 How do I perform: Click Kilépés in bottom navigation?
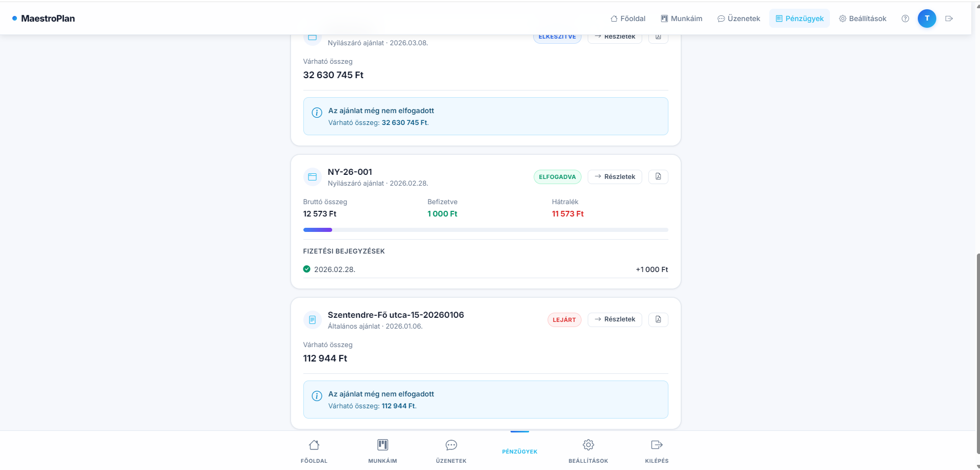(x=657, y=451)
